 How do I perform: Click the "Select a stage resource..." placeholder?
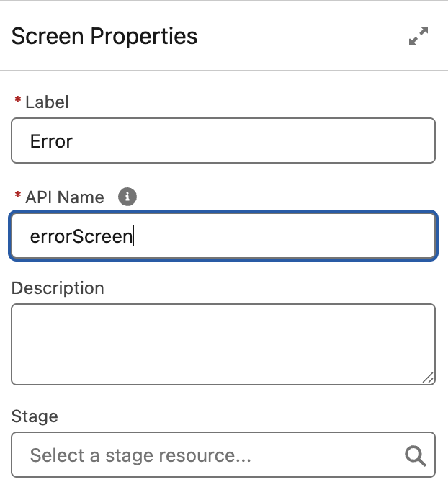coord(140,455)
